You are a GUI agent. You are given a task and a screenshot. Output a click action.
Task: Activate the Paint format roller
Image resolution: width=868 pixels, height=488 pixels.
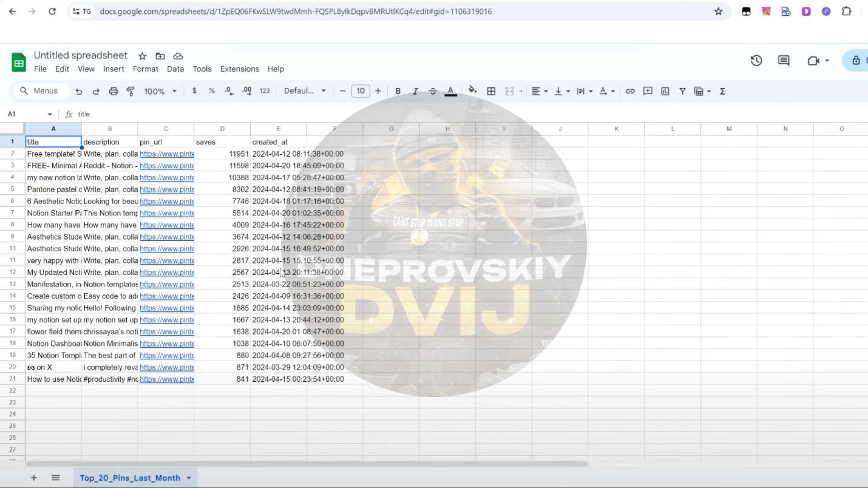(131, 91)
